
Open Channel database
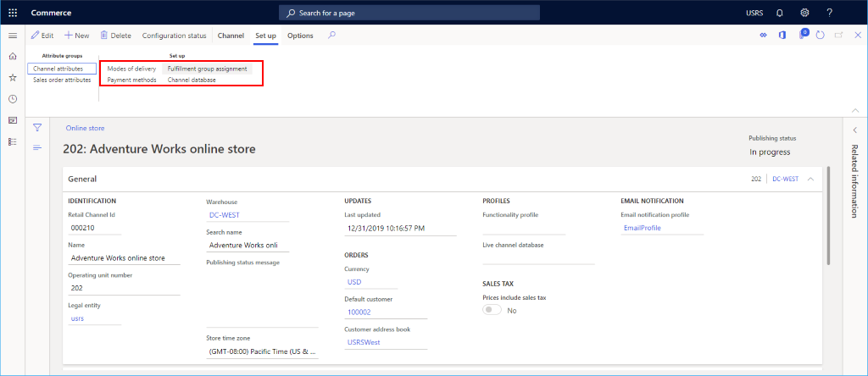[x=192, y=80]
